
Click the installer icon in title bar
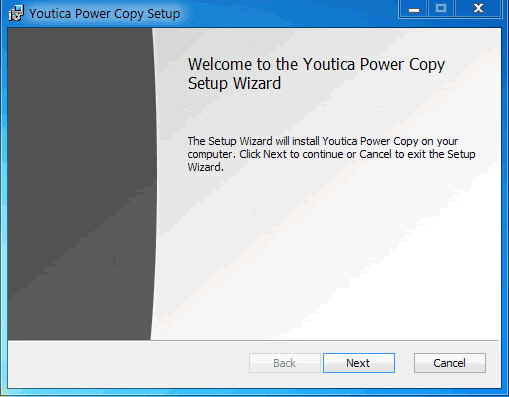coord(16,13)
